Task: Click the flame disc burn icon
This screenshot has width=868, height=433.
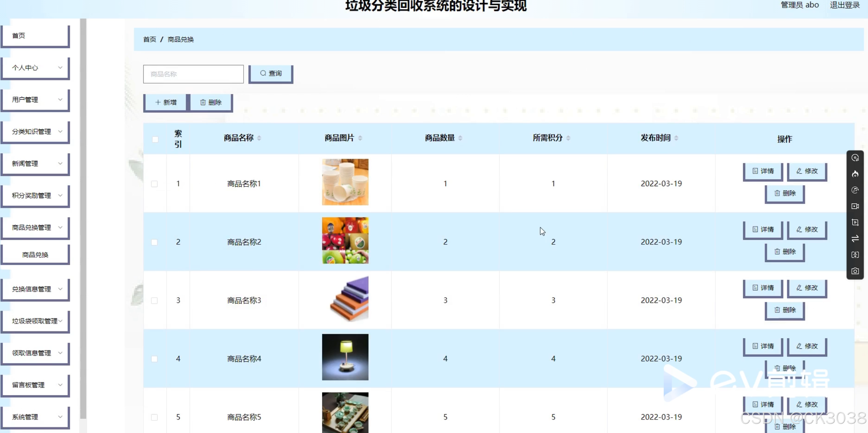Action: point(855,174)
